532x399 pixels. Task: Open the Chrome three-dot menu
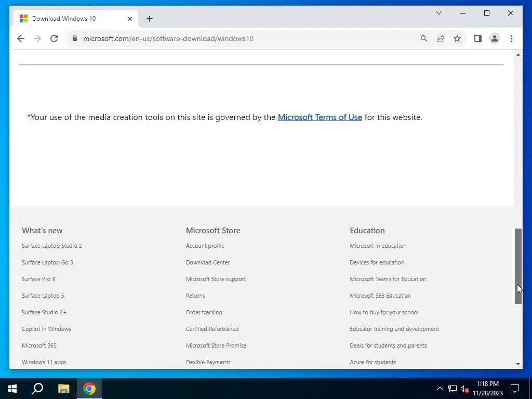511,38
